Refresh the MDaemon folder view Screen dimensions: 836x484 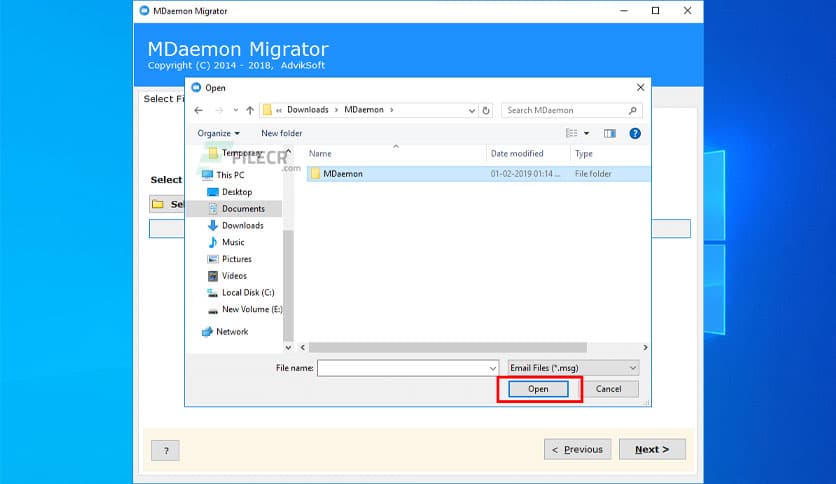tap(486, 110)
